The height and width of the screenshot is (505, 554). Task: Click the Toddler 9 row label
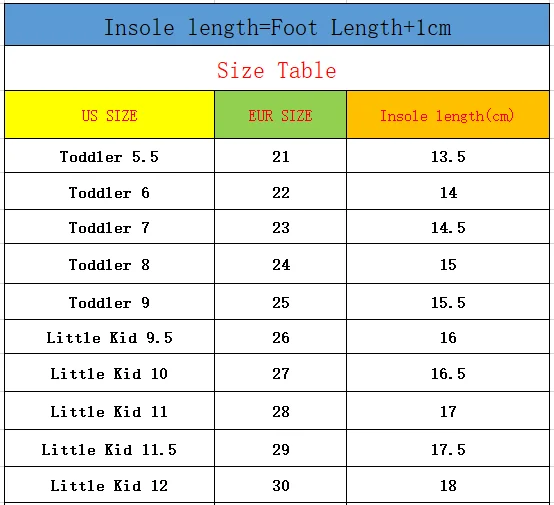(x=110, y=302)
